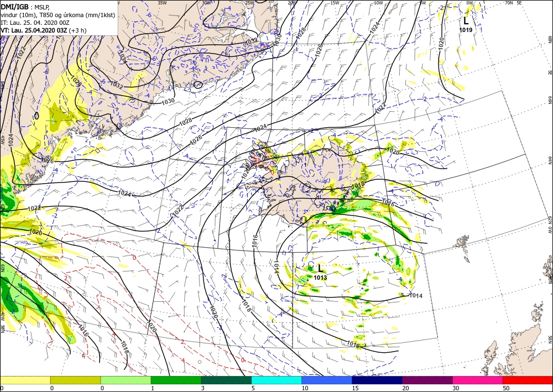Choose the bright blue 10 mm swatch
Viewport: 553px width, 392px height.
coord(327,380)
